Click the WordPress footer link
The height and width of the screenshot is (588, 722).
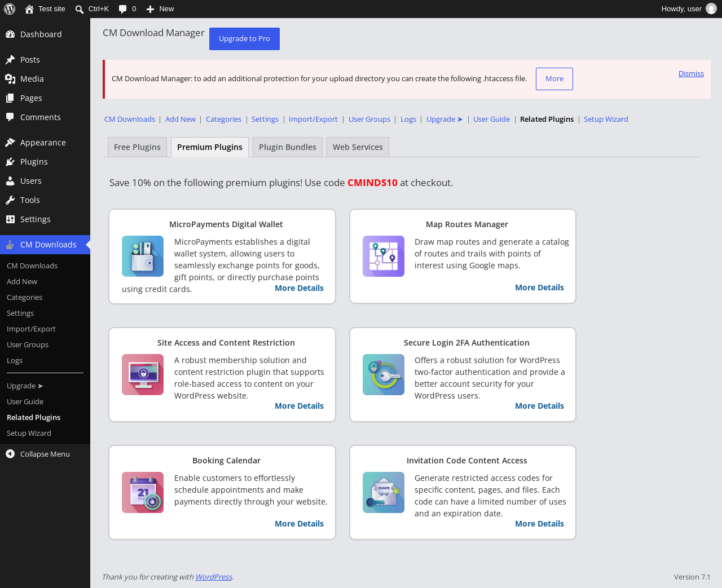214,577
